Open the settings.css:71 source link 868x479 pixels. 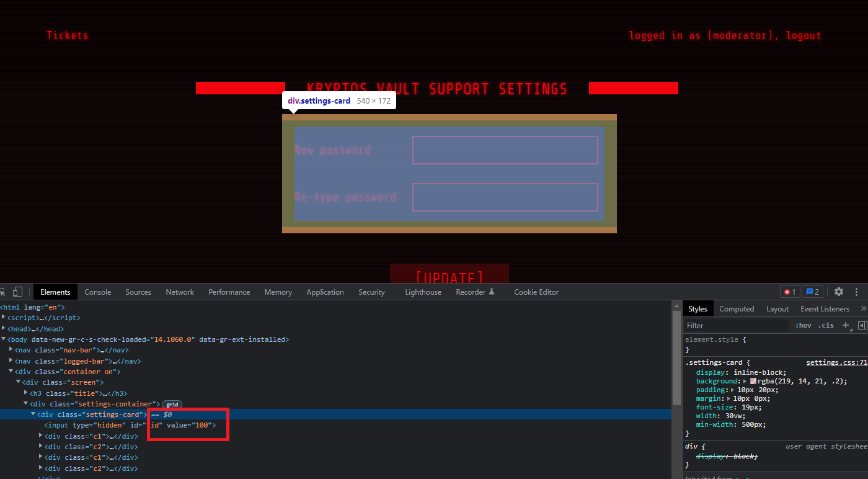(836, 362)
